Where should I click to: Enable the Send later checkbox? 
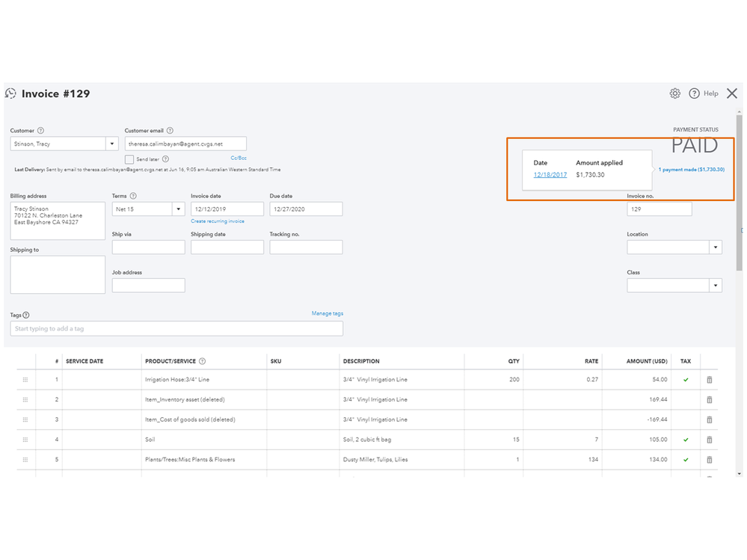(129, 159)
